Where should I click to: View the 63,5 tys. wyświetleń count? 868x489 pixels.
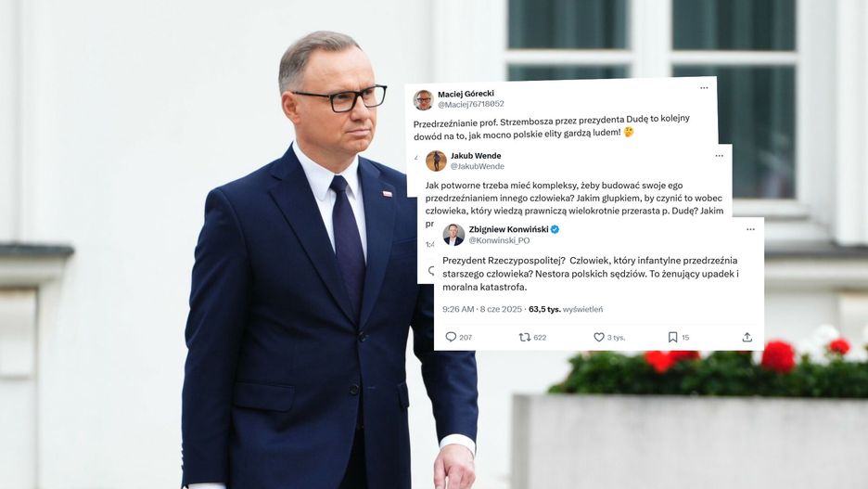pos(566,309)
